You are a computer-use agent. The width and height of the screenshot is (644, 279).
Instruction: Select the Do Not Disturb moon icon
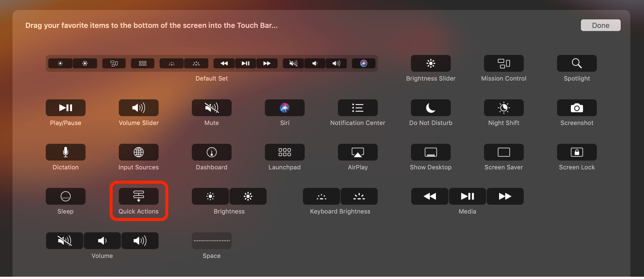tap(431, 108)
